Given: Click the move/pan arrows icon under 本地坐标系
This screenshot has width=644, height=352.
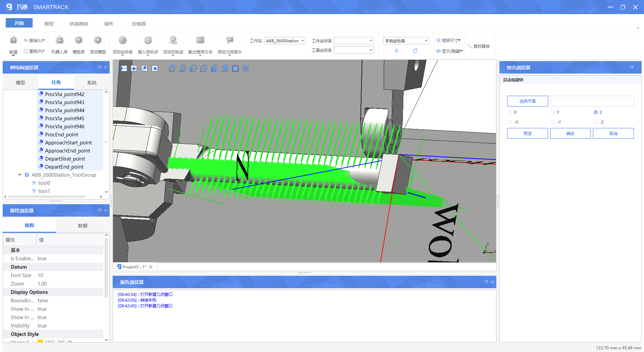Looking at the screenshot, I should 396,51.
